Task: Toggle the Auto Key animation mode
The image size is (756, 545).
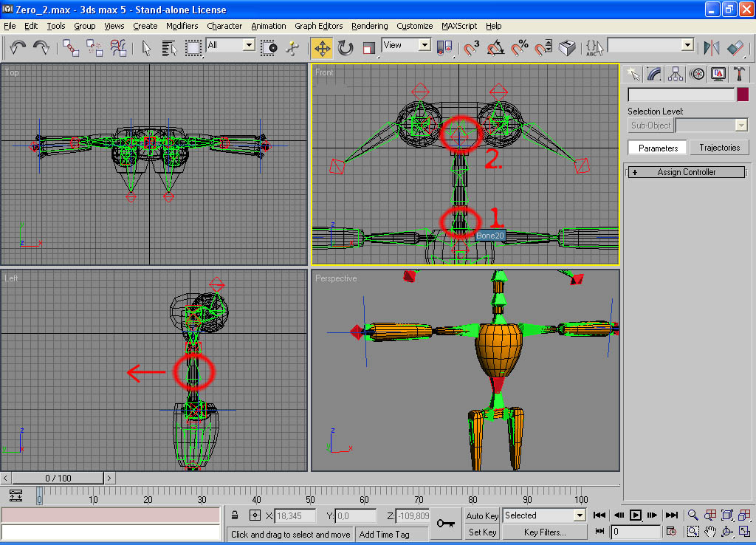Action: 482,515
